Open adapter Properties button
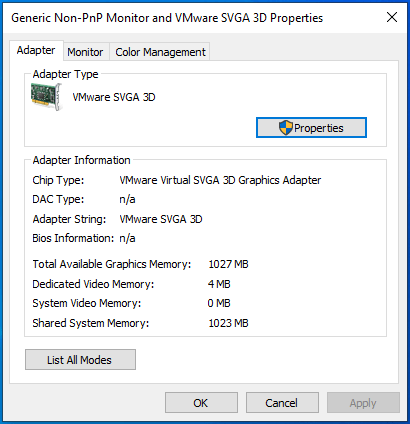 [x=311, y=128]
